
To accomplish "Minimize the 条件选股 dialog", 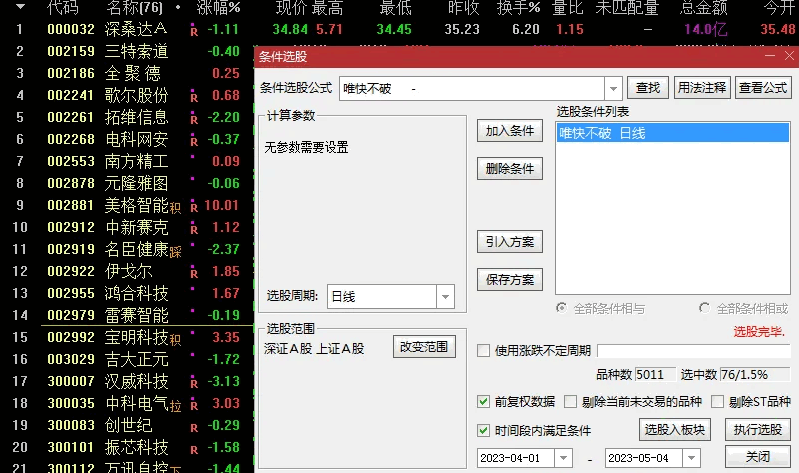I will (770, 56).
